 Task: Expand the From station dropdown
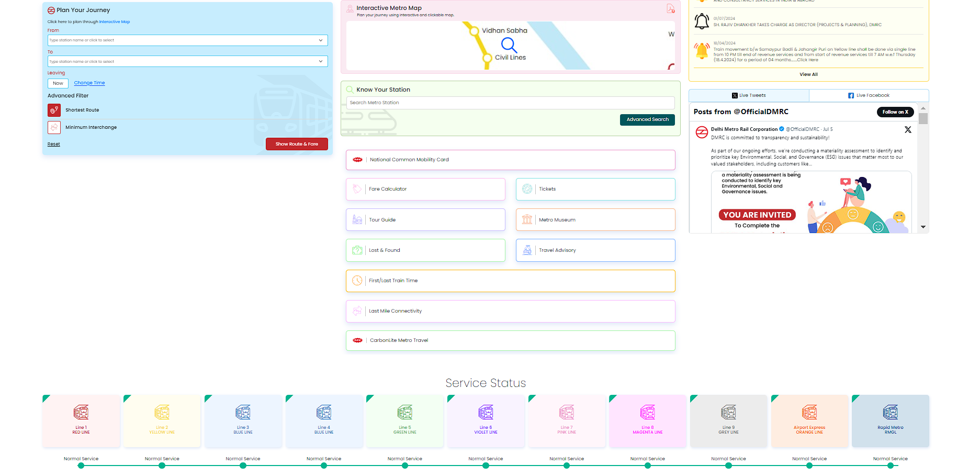tap(320, 40)
